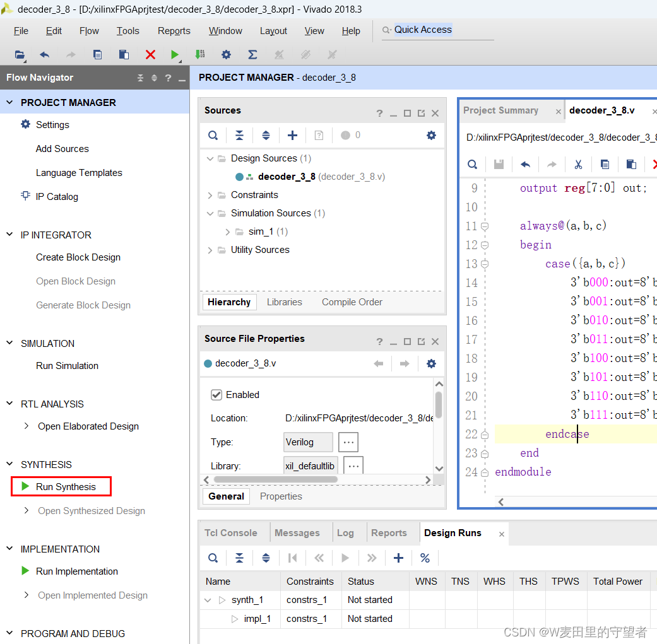Image resolution: width=657 pixels, height=644 pixels.
Task: Search in the code editor toolbar
Action: coord(472,165)
